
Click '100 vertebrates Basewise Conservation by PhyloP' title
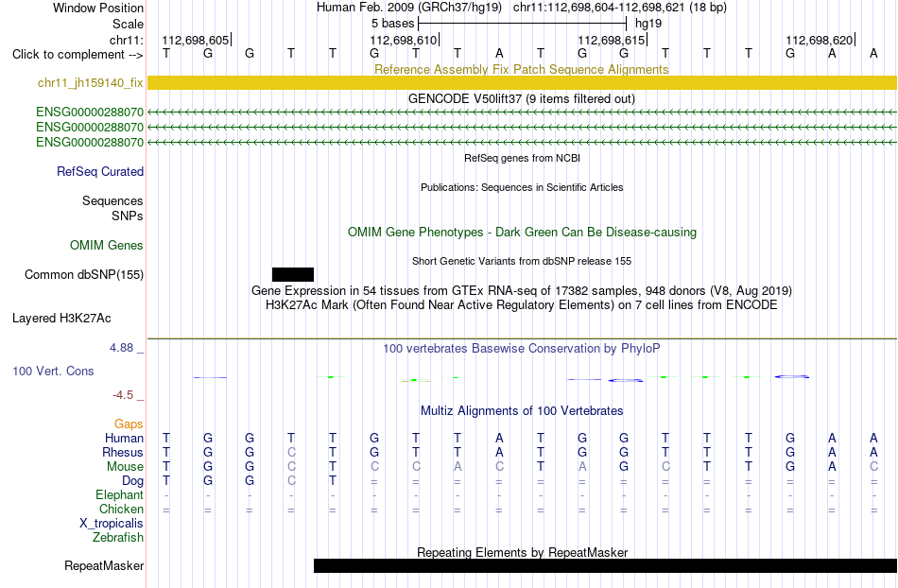pos(521,348)
